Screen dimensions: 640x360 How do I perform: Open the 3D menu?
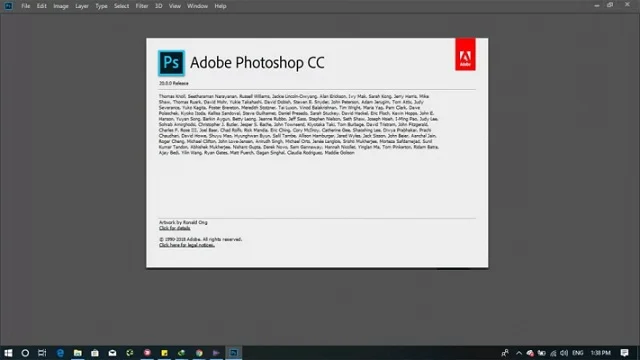[159, 6]
